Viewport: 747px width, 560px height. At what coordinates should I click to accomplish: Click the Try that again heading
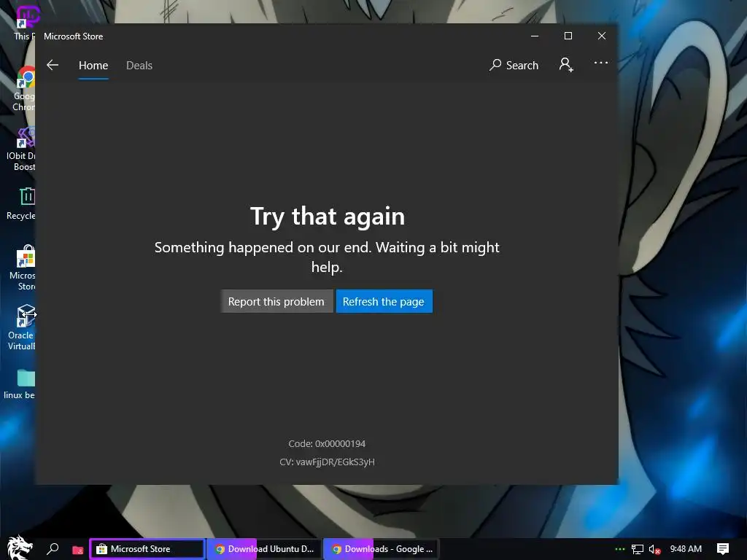pyautogui.click(x=328, y=216)
